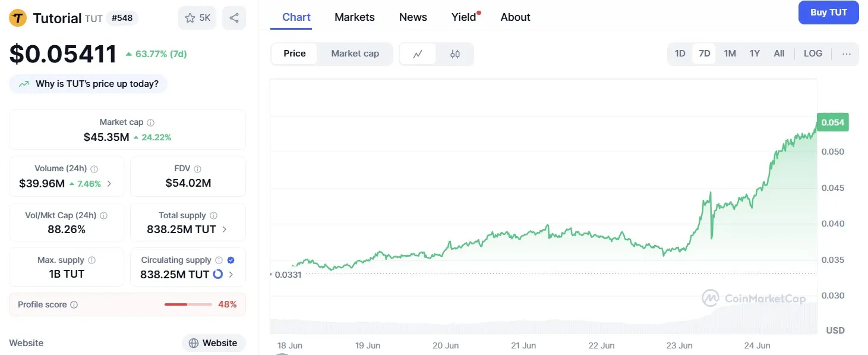
Task: Click the 18 Jun axis label
Action: (290, 345)
